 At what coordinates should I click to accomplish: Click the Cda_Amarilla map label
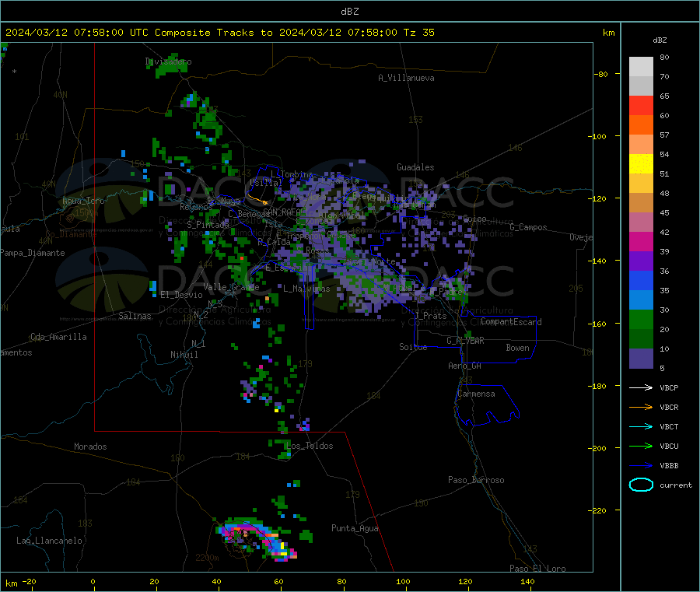(58, 337)
